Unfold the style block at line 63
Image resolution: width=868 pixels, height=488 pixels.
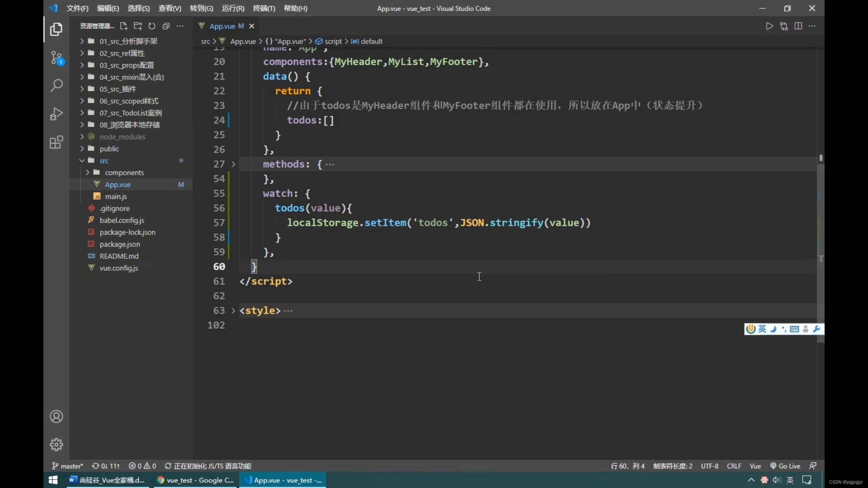[x=233, y=310]
